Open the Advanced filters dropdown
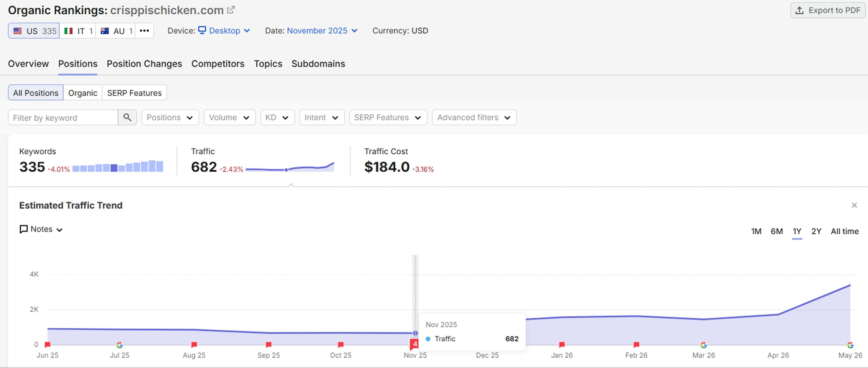Image resolution: width=868 pixels, height=368 pixels. point(474,118)
